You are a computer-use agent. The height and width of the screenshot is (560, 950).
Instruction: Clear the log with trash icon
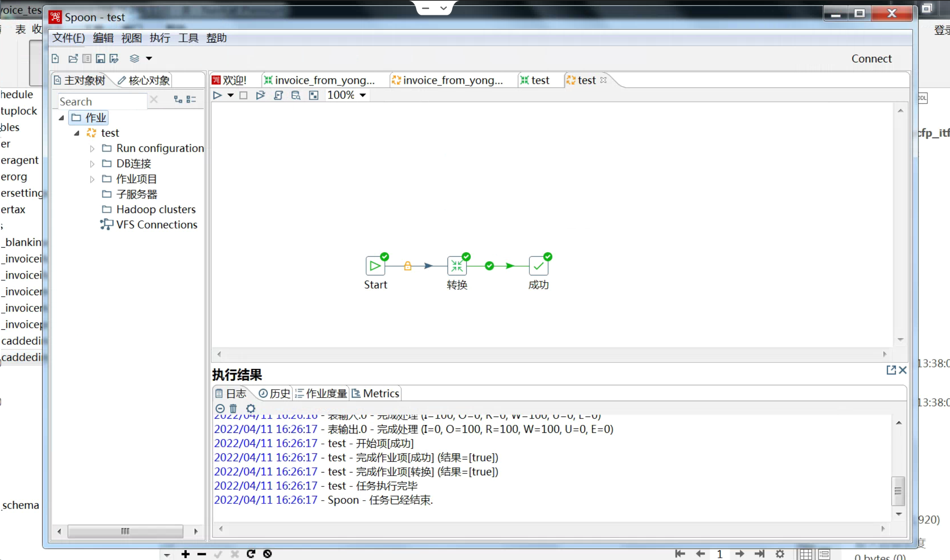click(x=233, y=409)
